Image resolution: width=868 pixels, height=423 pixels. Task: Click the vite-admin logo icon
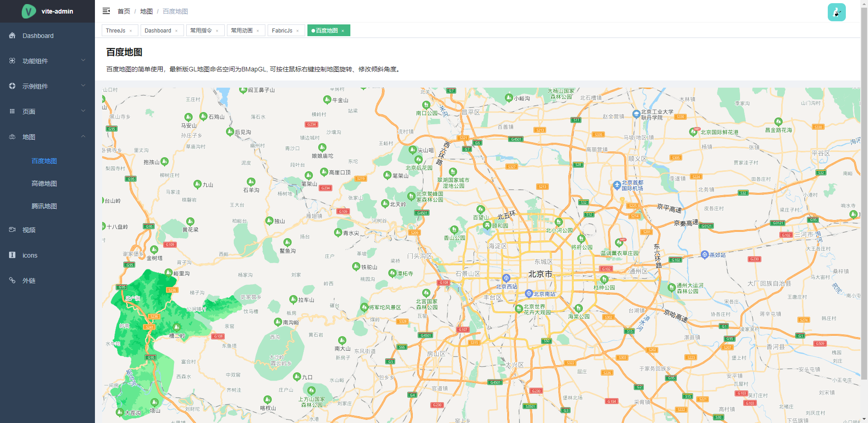coord(29,11)
